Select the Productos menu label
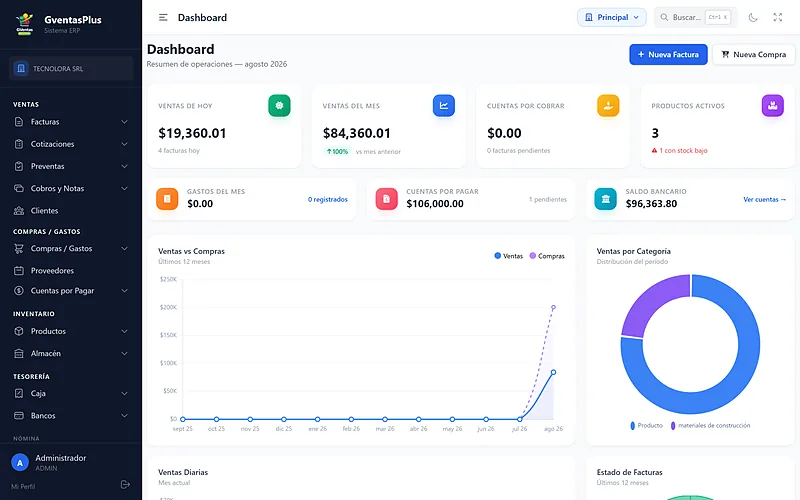Screen dimensions: 800x500 click(48, 331)
